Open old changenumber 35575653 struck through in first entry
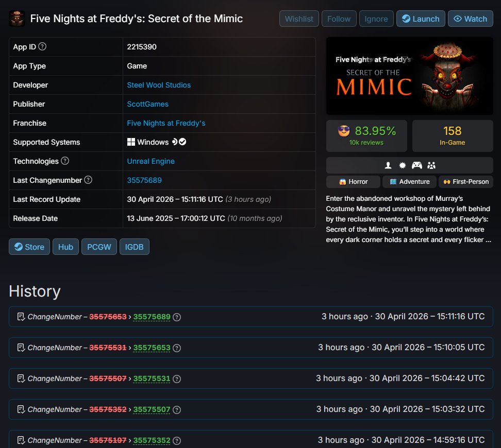The image size is (501, 448). (x=108, y=317)
